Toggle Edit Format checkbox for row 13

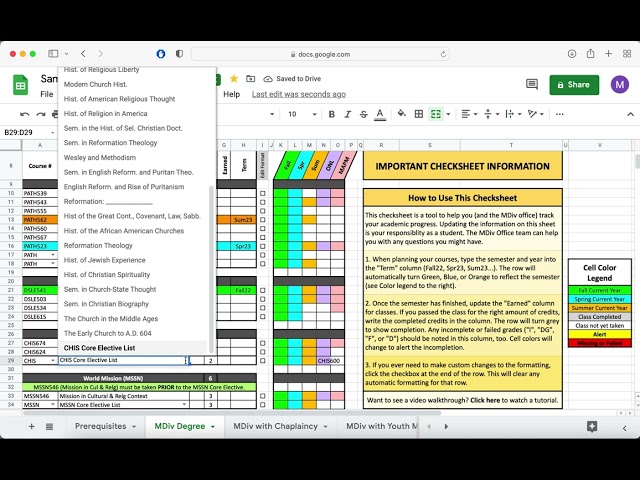click(262, 220)
